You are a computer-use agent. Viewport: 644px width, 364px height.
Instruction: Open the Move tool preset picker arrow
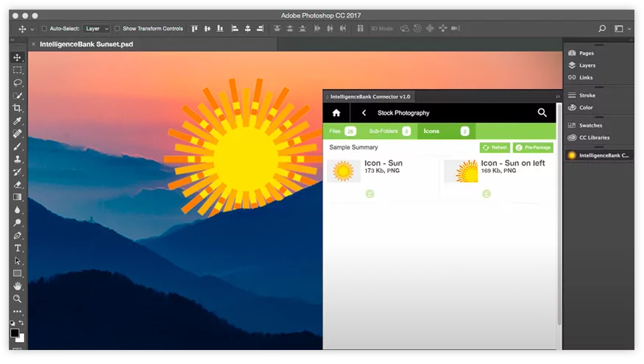[32, 29]
